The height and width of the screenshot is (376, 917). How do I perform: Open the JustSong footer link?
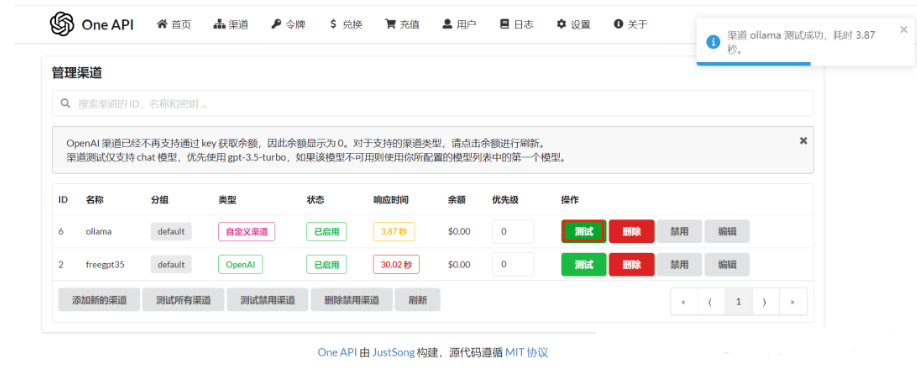[394, 352]
